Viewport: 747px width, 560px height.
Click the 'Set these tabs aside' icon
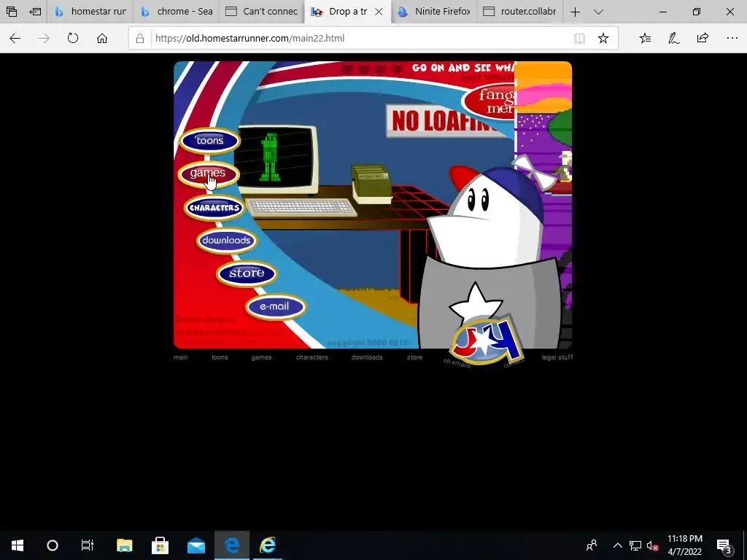(x=35, y=12)
